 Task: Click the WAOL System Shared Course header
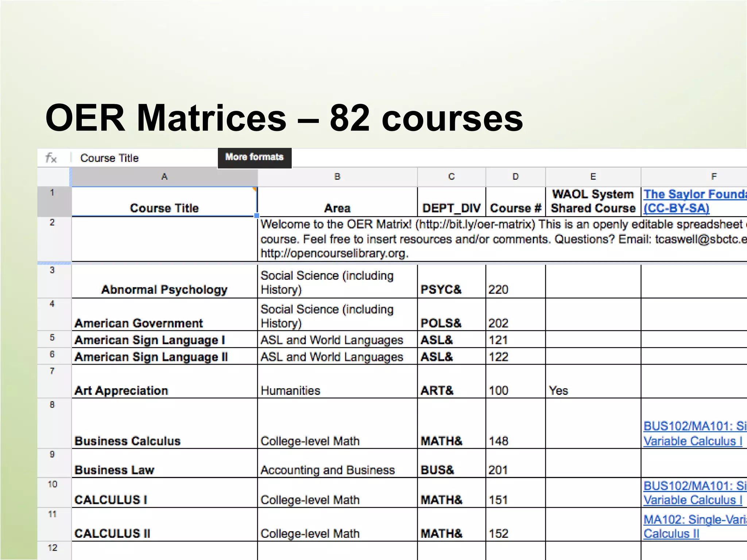(593, 201)
